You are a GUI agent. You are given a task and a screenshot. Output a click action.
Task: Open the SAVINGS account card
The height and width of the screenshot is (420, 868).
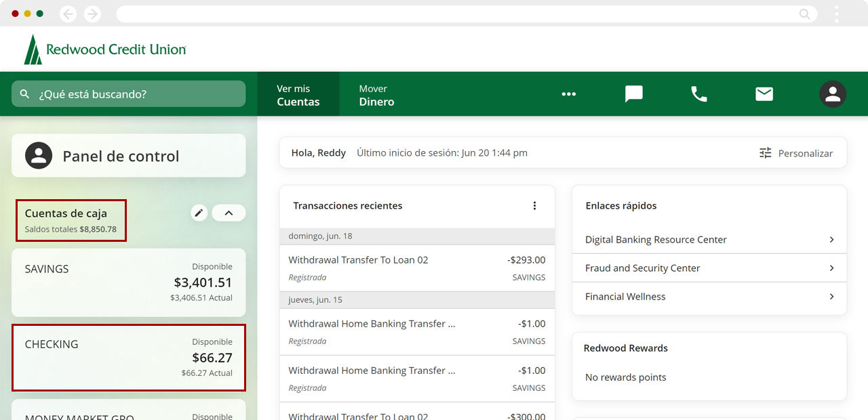(x=129, y=282)
